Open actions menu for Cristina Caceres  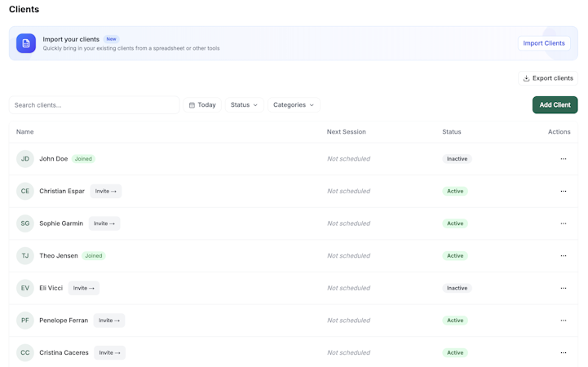tap(564, 353)
